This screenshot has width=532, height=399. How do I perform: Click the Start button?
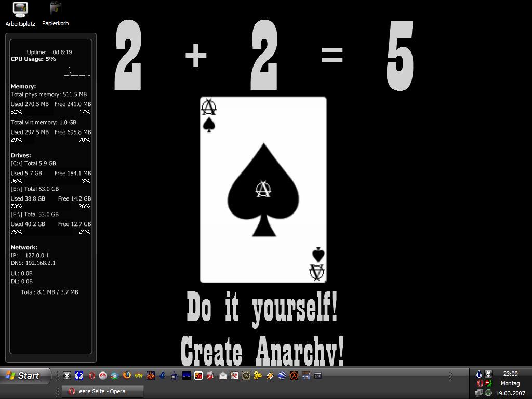coord(25,376)
